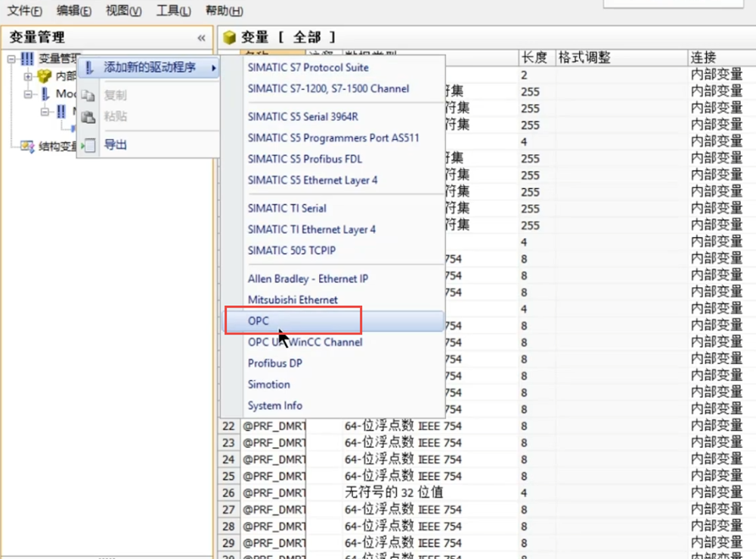Select Profibus DP in driver submenu
Image resolution: width=756 pixels, height=559 pixels.
(x=274, y=363)
